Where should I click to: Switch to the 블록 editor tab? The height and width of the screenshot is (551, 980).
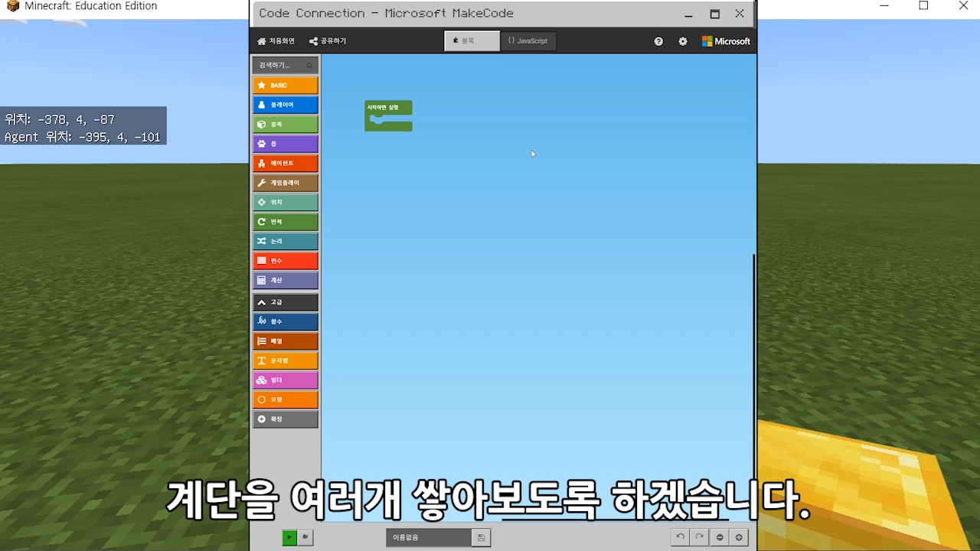tap(472, 41)
